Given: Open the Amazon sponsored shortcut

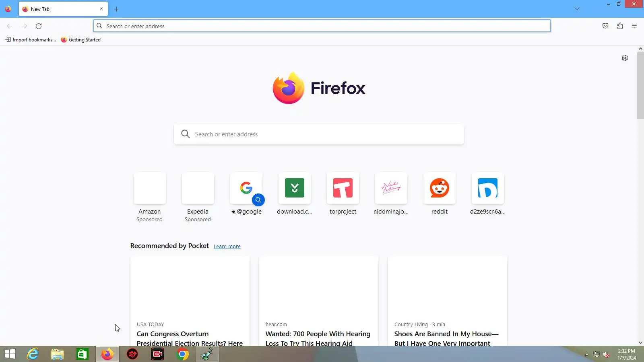Looking at the screenshot, I should [x=149, y=197].
